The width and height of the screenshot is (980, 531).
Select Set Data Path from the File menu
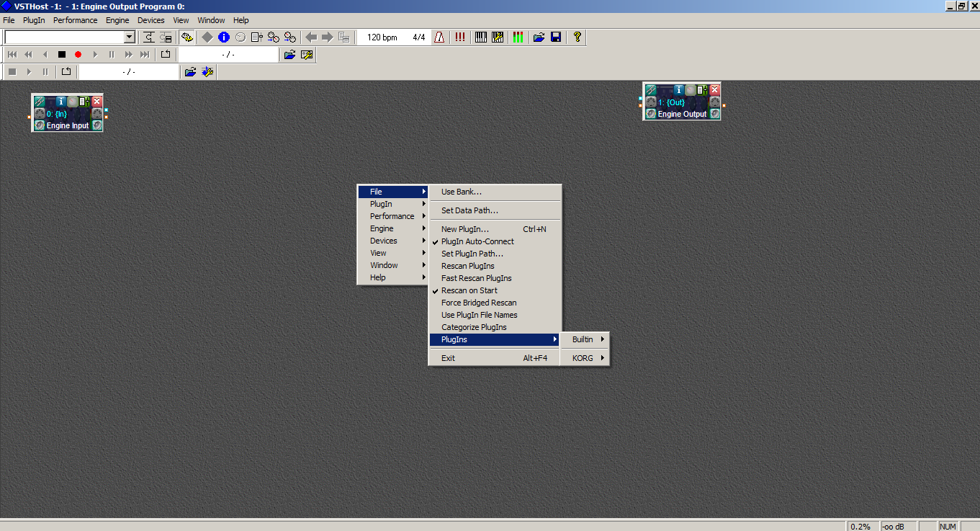point(469,210)
